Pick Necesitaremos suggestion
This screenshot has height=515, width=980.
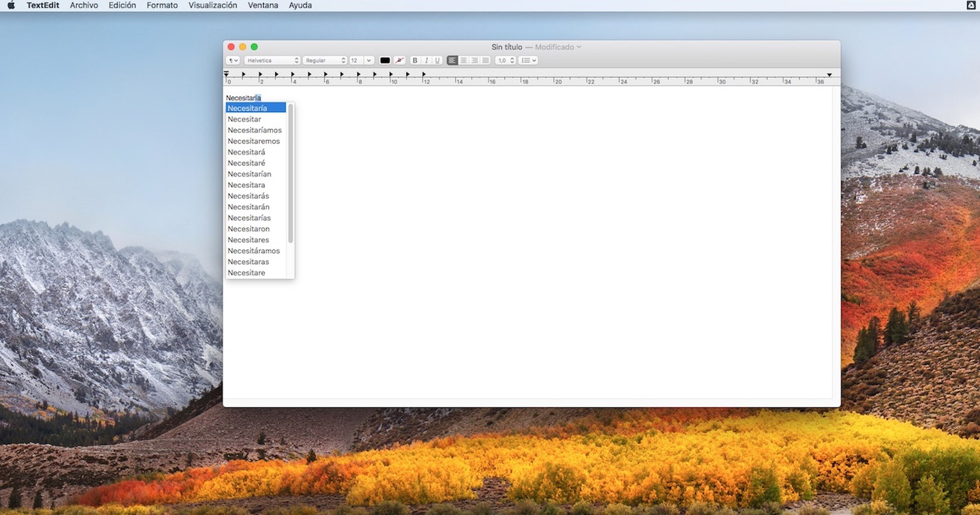[253, 141]
